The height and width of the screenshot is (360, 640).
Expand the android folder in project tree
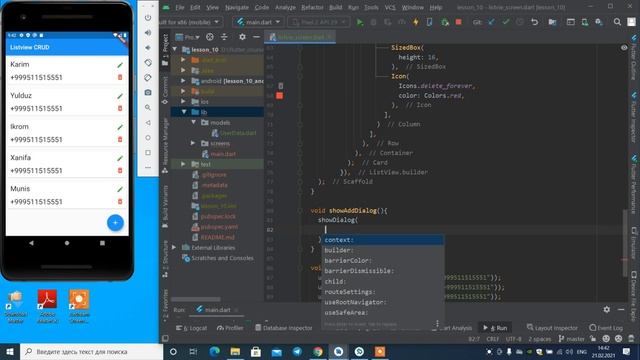pos(183,81)
